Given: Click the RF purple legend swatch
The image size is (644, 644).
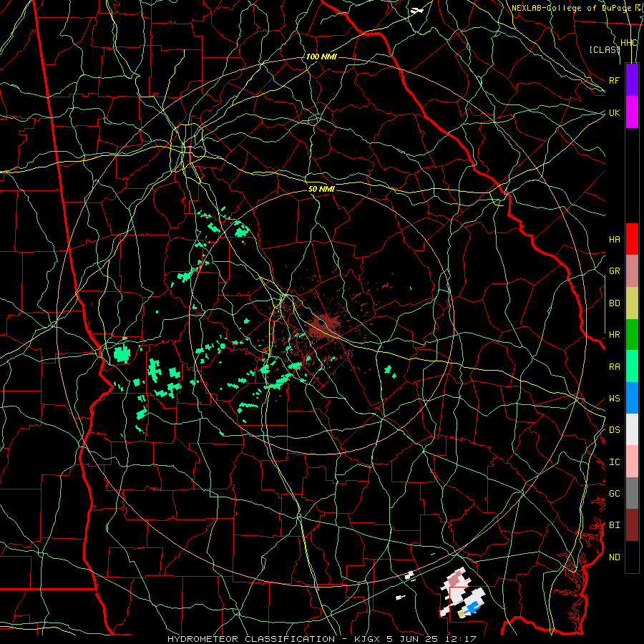Looking at the screenshot, I should coord(632,80).
